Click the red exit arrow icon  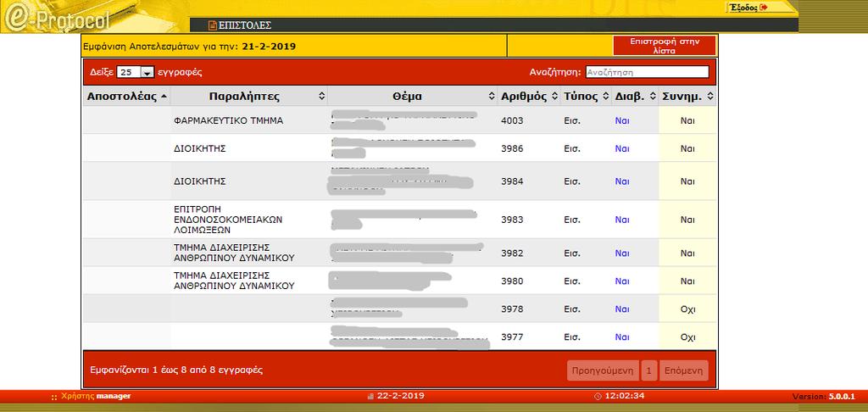(764, 7)
